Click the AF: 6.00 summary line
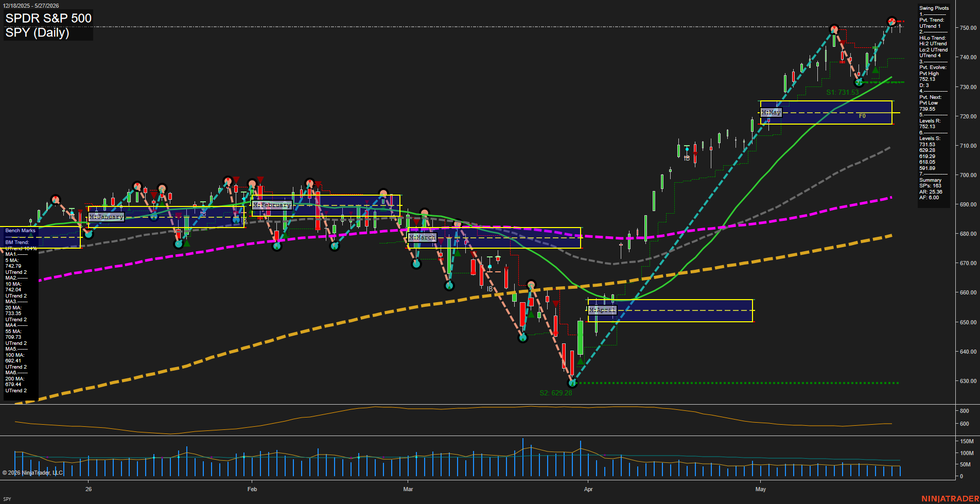The image size is (980, 504). [929, 198]
